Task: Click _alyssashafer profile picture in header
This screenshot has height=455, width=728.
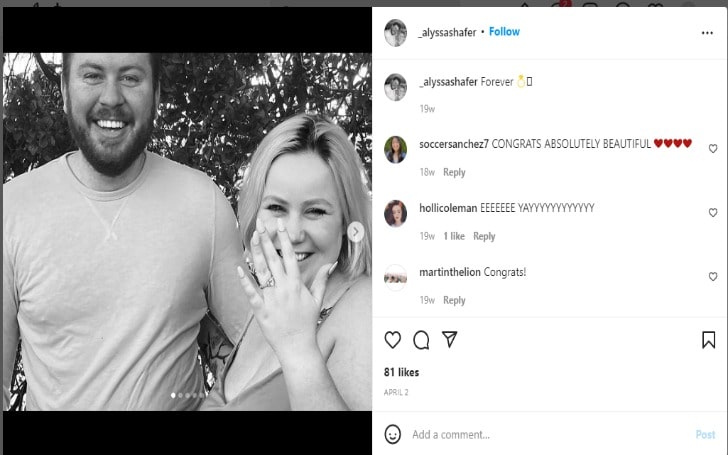Action: tap(395, 32)
